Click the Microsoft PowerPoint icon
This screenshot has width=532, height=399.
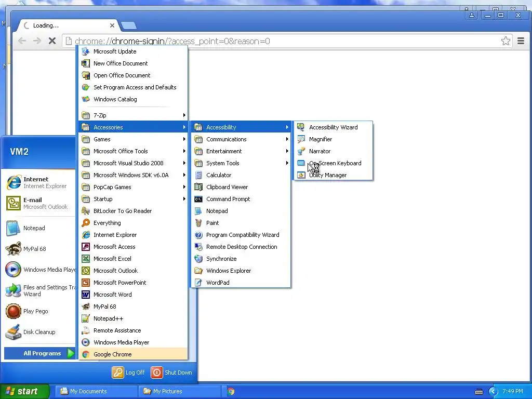pyautogui.click(x=86, y=283)
